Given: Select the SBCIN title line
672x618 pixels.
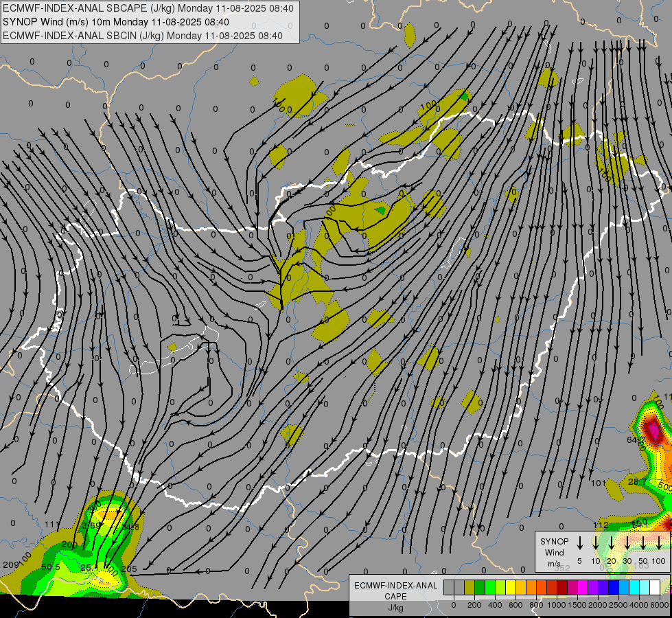Looking at the screenshot, I should (143, 36).
